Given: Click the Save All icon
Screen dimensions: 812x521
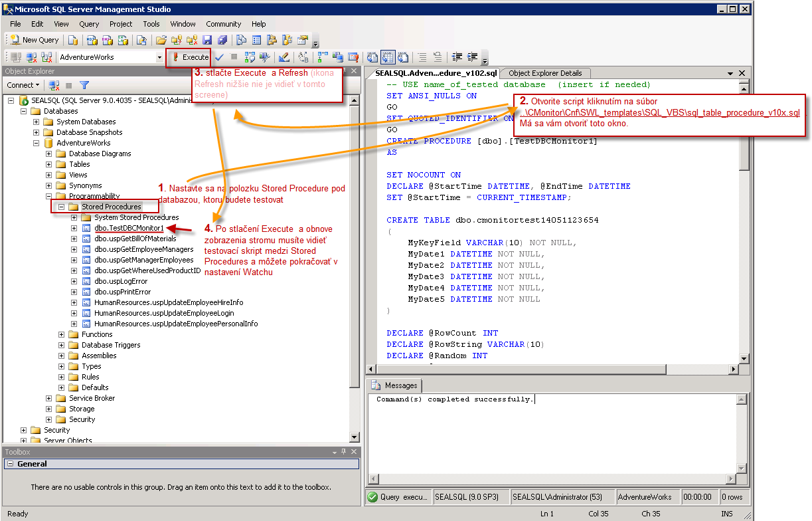Looking at the screenshot, I should point(223,40).
